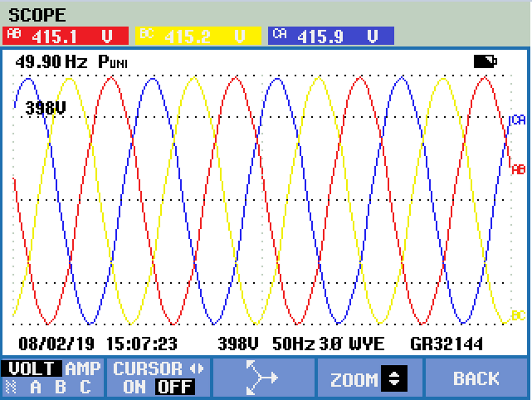The height and width of the screenshot is (400, 532).
Task: Click the yellow BC trace label
Action: 518,316
